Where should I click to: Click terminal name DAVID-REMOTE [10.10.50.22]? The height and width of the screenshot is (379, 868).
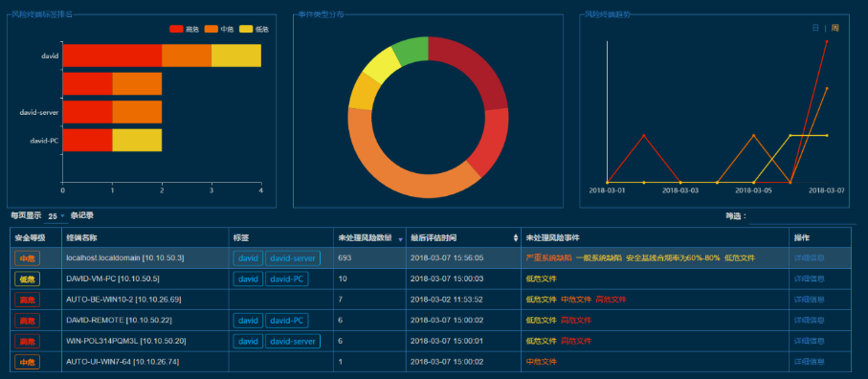click(119, 321)
